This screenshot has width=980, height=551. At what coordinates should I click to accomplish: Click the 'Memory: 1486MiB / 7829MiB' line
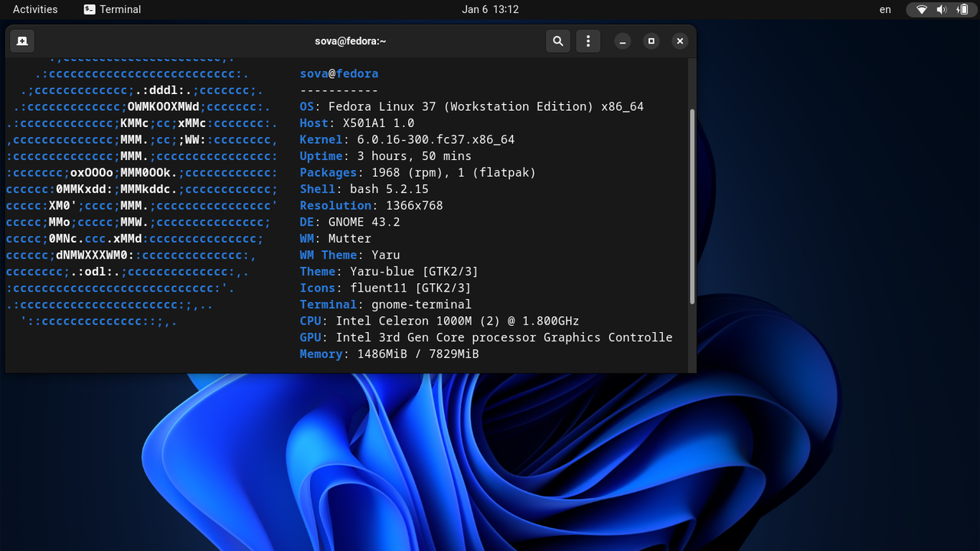coord(389,354)
